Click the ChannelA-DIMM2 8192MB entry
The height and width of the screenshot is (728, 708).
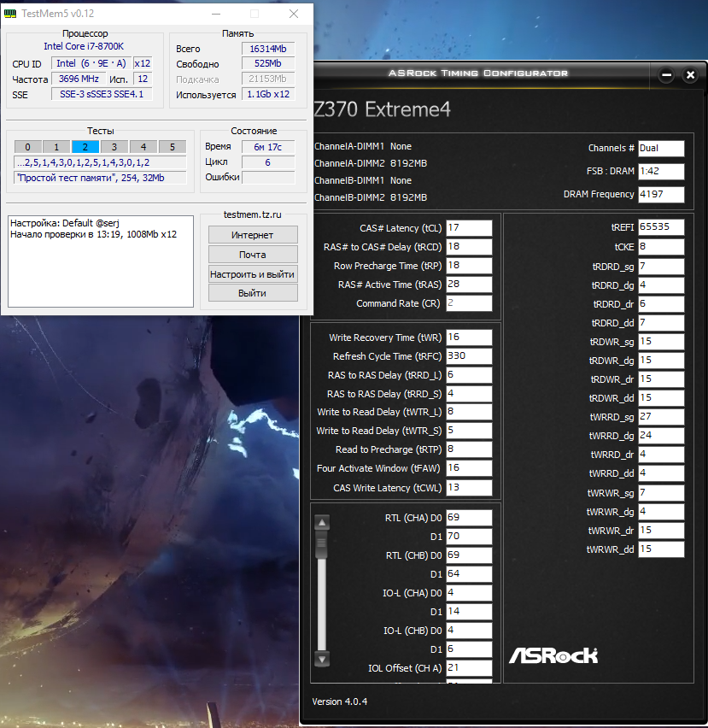pyautogui.click(x=371, y=163)
